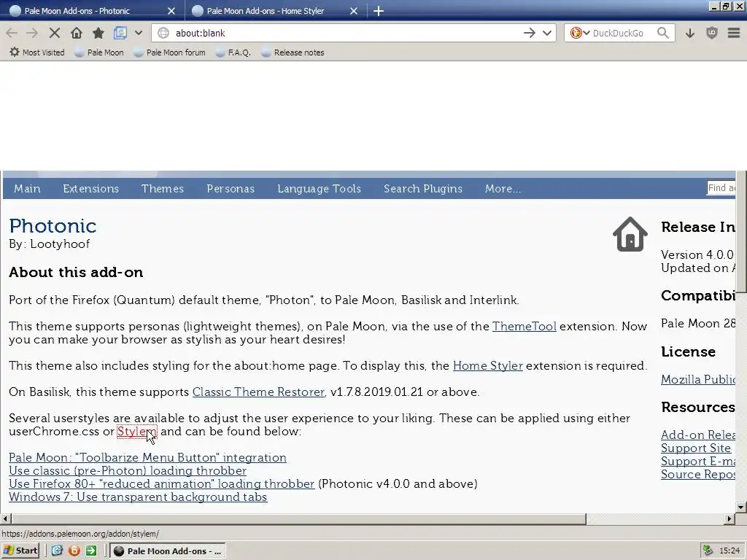Click the Photonic house theme icon
This screenshot has width=747, height=560.
pyautogui.click(x=630, y=234)
